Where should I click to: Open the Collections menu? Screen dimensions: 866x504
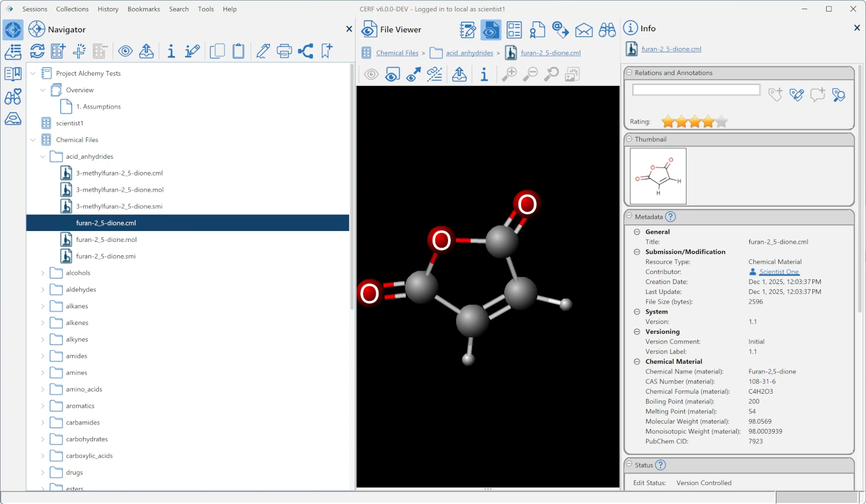[x=72, y=9]
